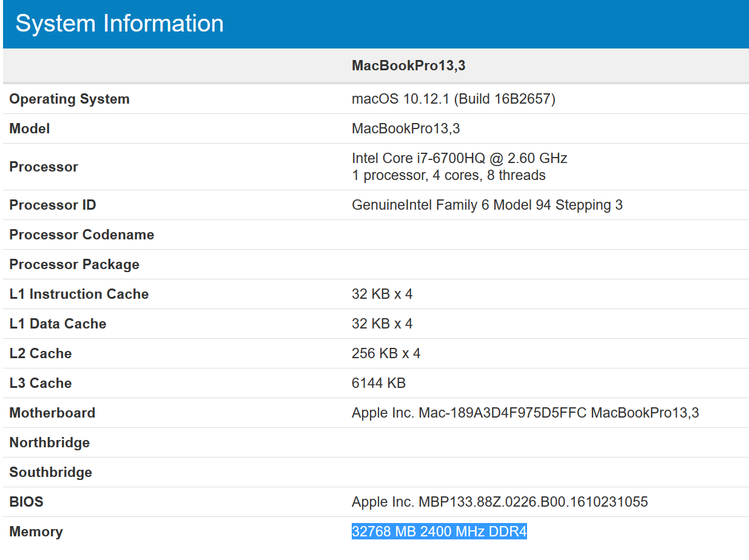Click the Model row label

30,128
